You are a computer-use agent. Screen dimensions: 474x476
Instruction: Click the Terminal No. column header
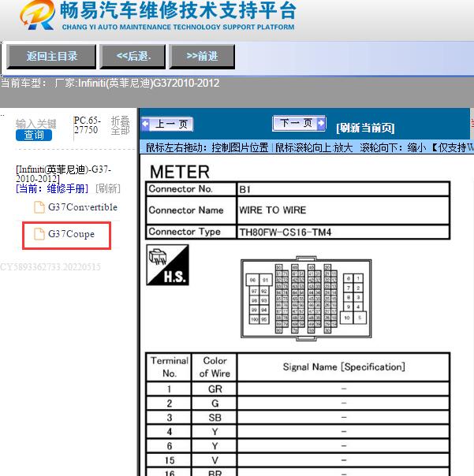[170, 367]
